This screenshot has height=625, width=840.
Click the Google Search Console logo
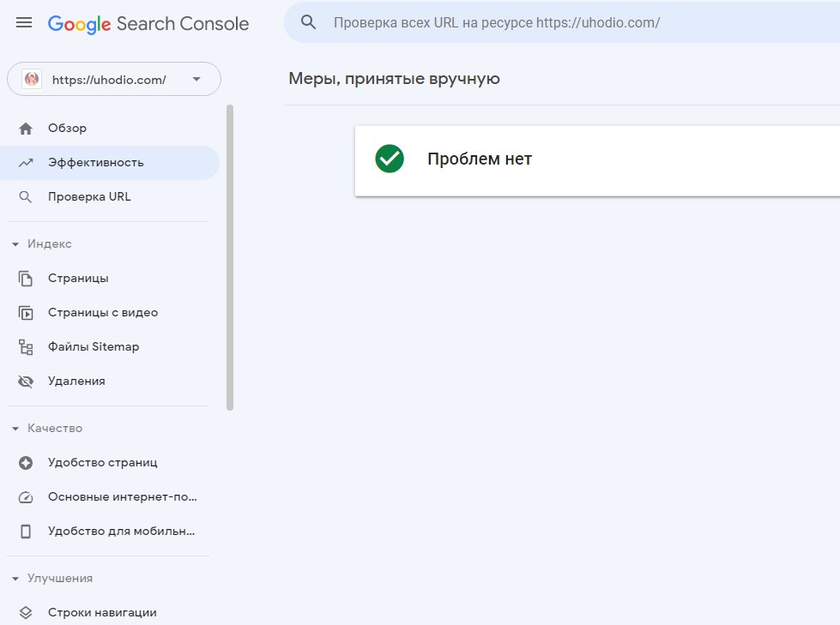(x=148, y=23)
